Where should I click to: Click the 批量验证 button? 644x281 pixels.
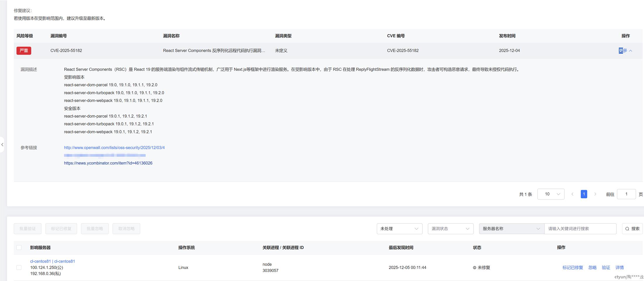(x=27, y=229)
